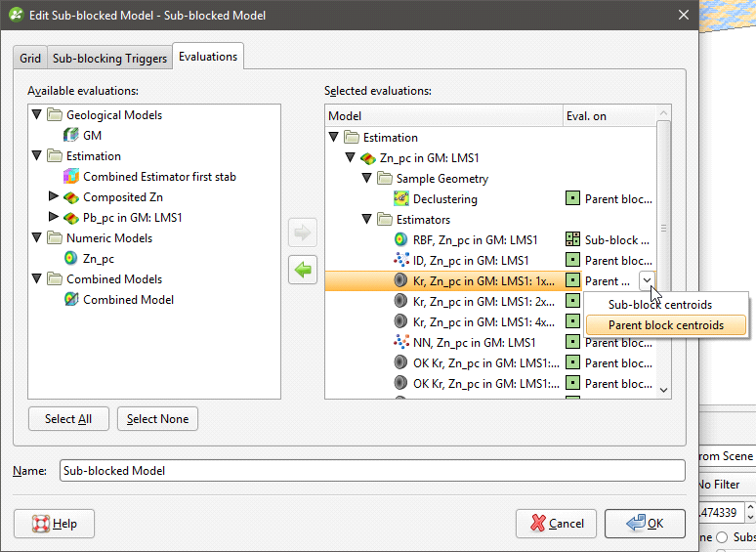The width and height of the screenshot is (756, 552).
Task: Open the Eval. on dropdown arrow
Action: 647,280
